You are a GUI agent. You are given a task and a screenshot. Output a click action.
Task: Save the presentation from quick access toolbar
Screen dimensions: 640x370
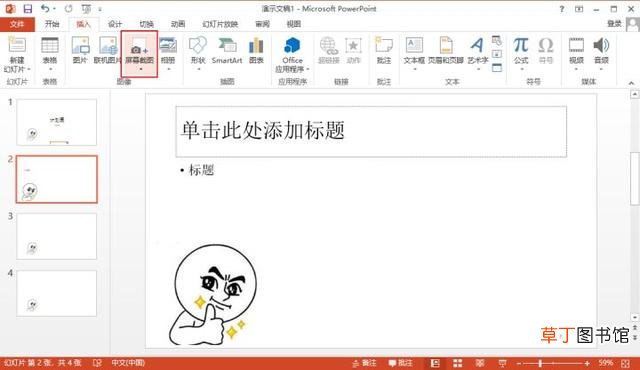point(28,9)
